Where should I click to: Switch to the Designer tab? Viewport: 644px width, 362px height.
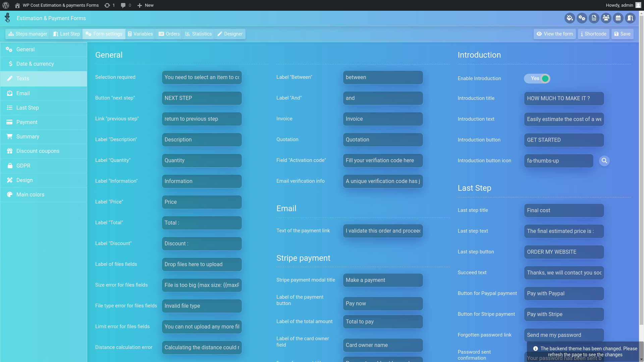[230, 34]
